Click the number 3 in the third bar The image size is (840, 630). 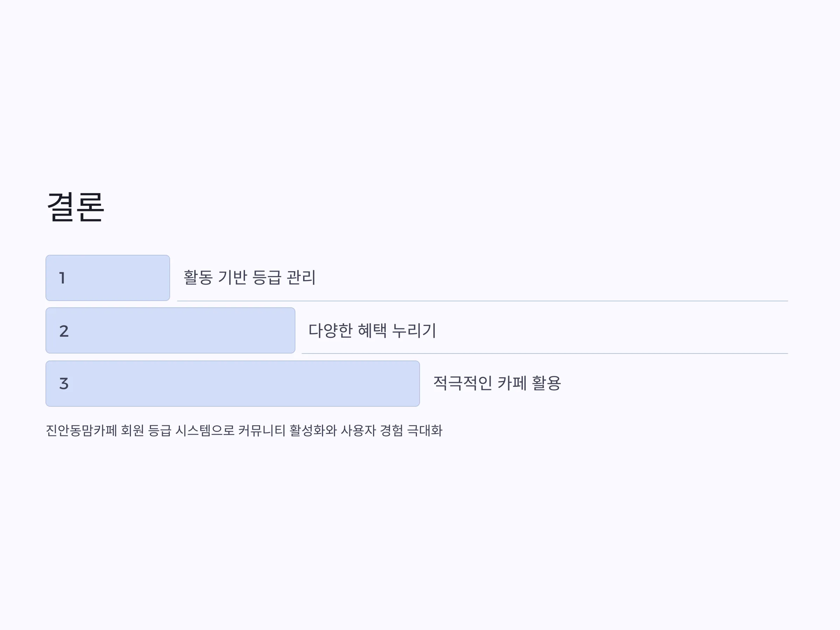pyautogui.click(x=64, y=384)
